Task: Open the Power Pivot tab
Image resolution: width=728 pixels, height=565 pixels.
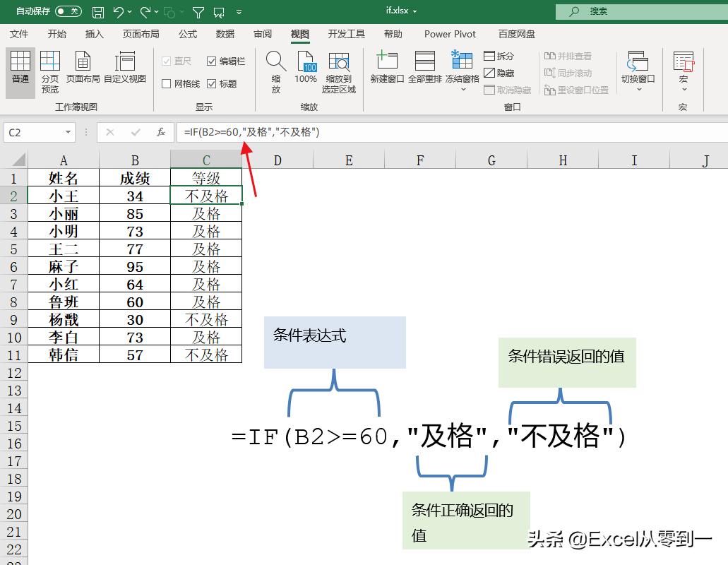Action: [x=450, y=33]
